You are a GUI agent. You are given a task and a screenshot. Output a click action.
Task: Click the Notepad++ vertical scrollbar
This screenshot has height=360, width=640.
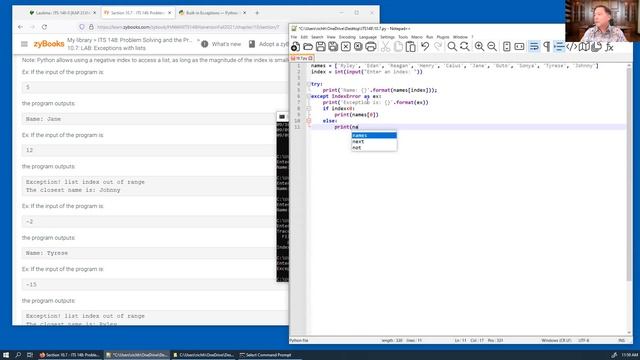[x=629, y=176]
